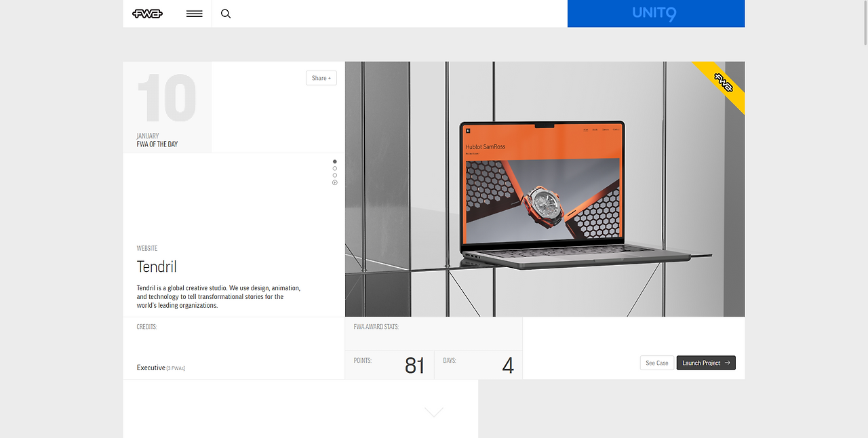Open the hamburger menu
The height and width of the screenshot is (438, 868).
(194, 14)
